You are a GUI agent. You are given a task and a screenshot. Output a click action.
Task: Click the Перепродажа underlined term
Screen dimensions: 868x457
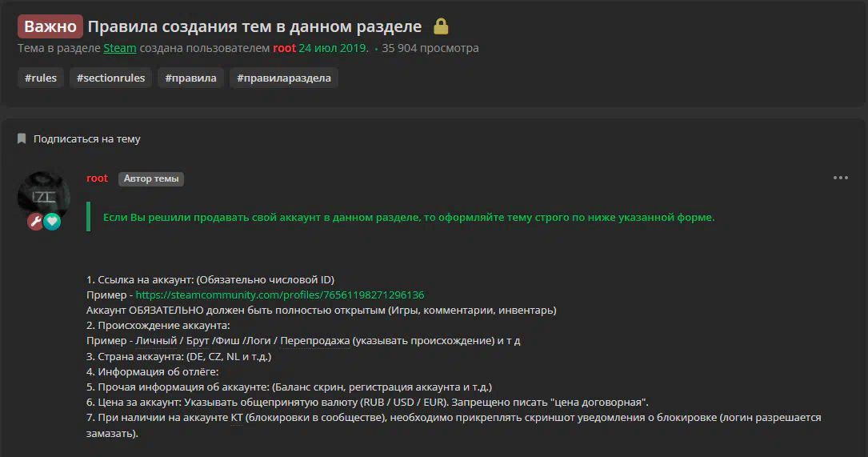(315, 341)
